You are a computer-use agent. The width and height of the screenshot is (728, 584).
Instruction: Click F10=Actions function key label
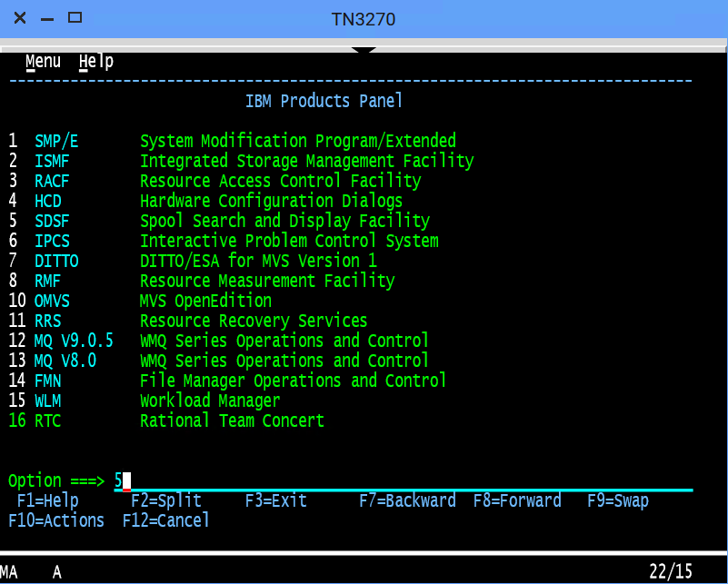[56, 521]
